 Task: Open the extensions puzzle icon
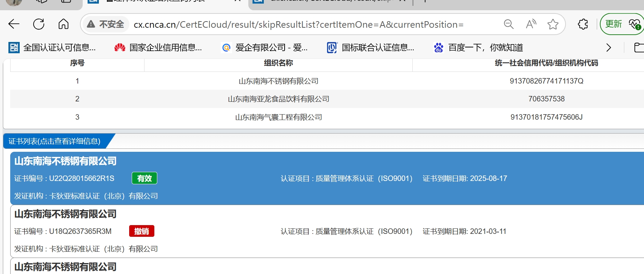coord(583,24)
